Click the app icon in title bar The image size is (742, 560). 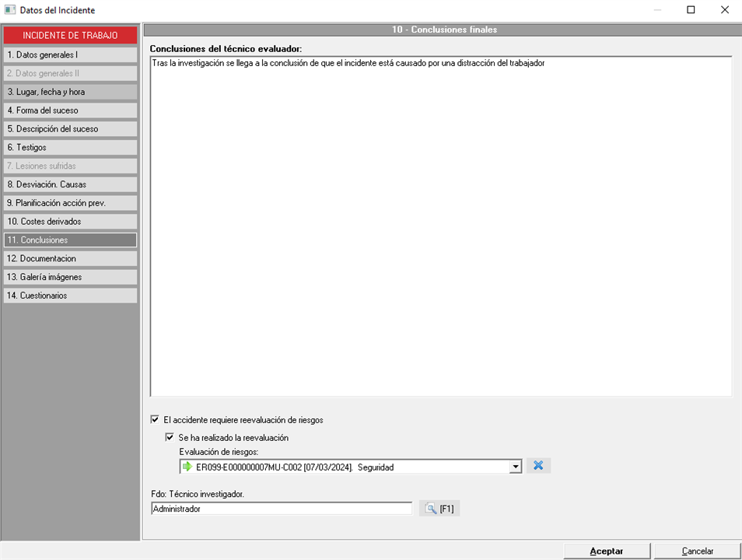[x=10, y=10]
